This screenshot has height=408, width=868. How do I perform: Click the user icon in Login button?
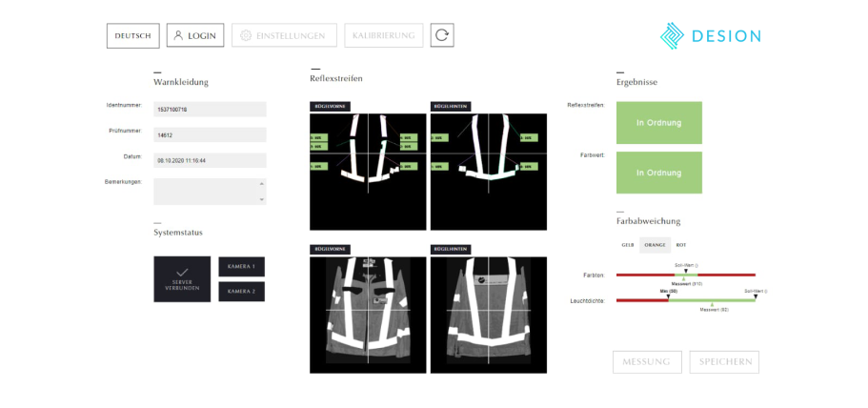177,35
